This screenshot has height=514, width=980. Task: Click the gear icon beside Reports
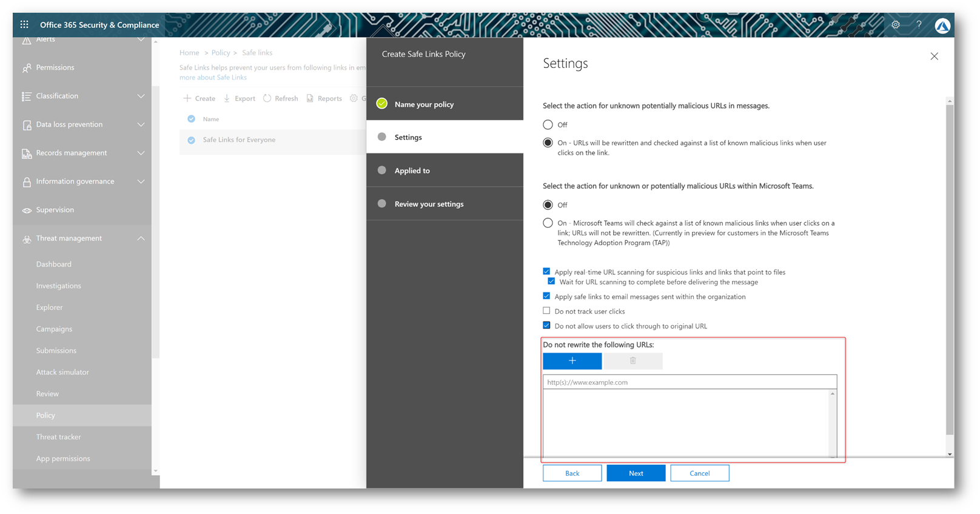(354, 98)
